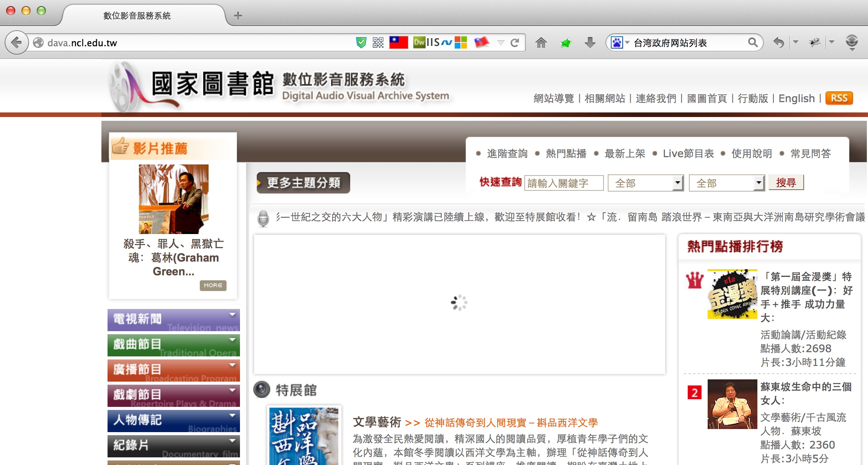
Task: Open the 熱門點播 menu item
Action: [x=566, y=153]
